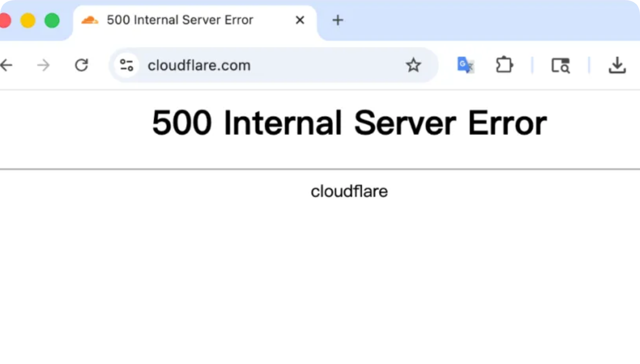Open the browser Extensions puzzle icon
This screenshot has width=640, height=364.
tap(504, 65)
